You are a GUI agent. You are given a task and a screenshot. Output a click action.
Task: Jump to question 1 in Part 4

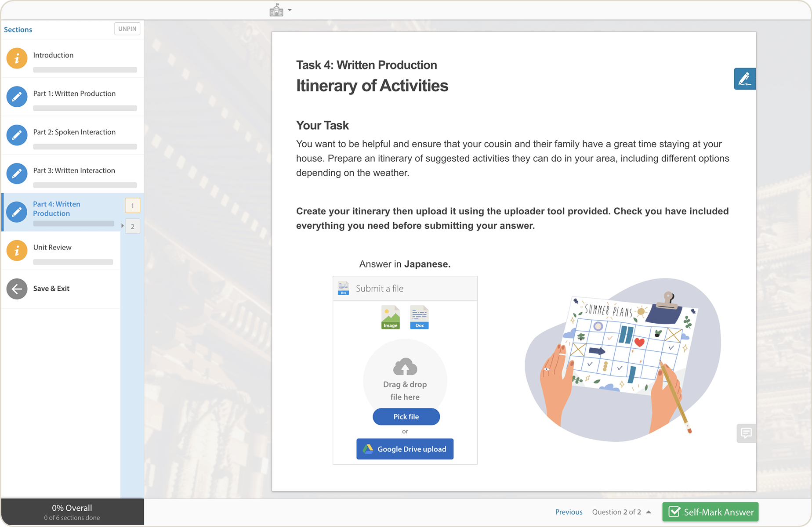click(132, 206)
